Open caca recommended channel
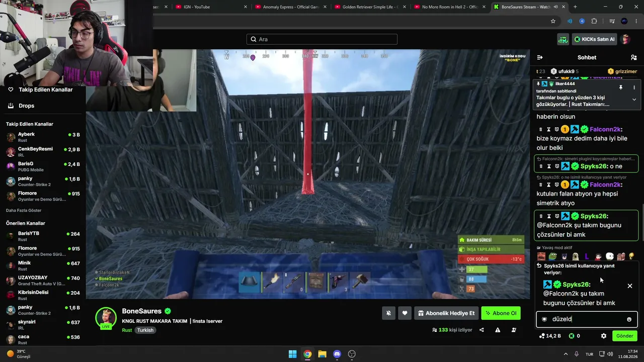This screenshot has height=362, width=644. click(x=43, y=339)
